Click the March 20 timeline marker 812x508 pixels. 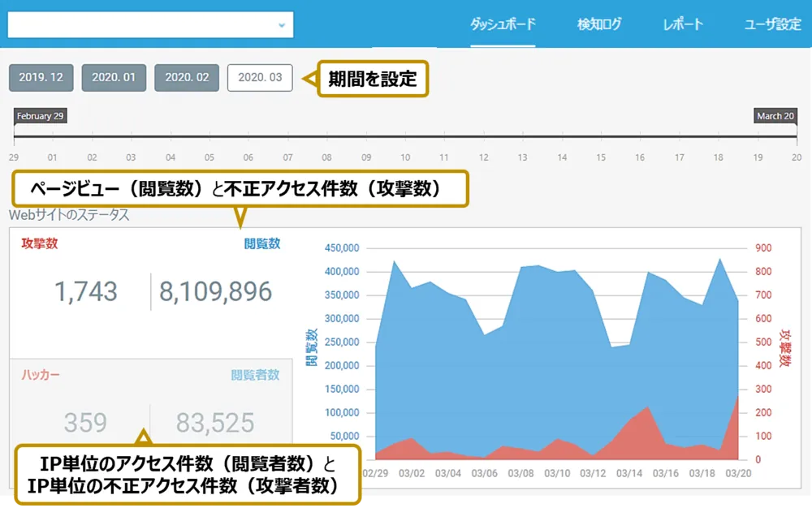point(774,116)
